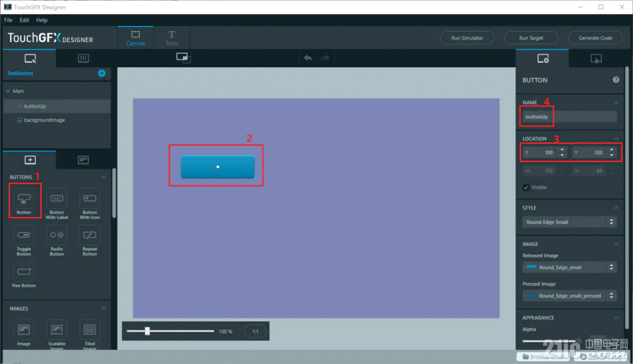Collapse the BUTTONS widget group

pos(103,177)
